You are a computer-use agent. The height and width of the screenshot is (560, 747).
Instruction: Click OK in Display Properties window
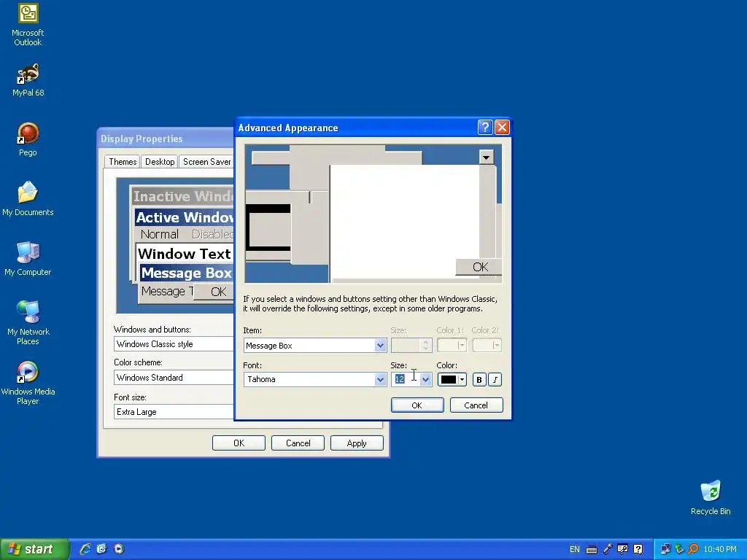point(239,443)
